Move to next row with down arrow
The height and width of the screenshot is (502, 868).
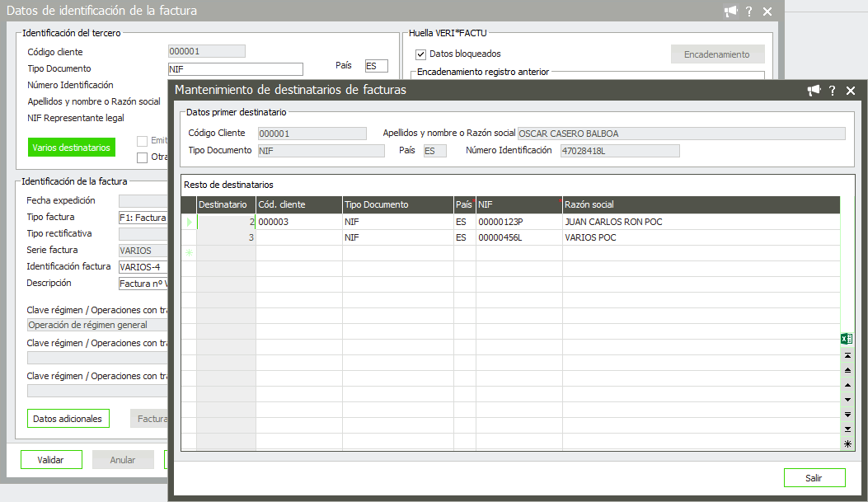[847, 400]
